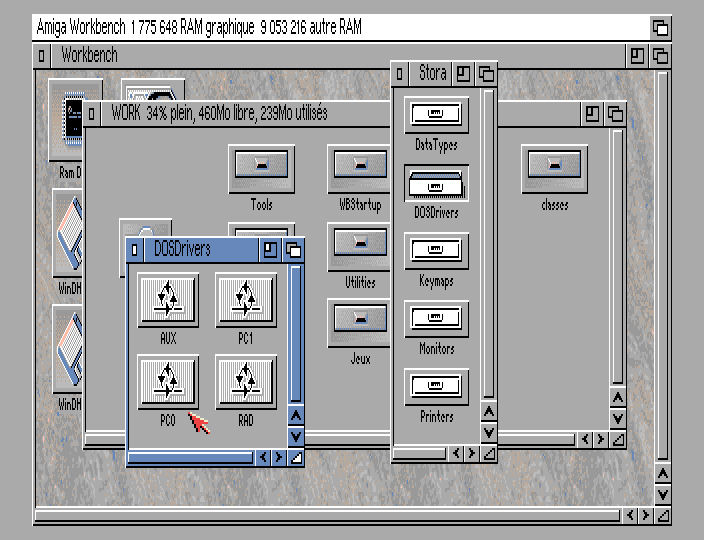Click WORK window scroll right arrow
Viewport: 704px width, 540px height.
point(601,439)
